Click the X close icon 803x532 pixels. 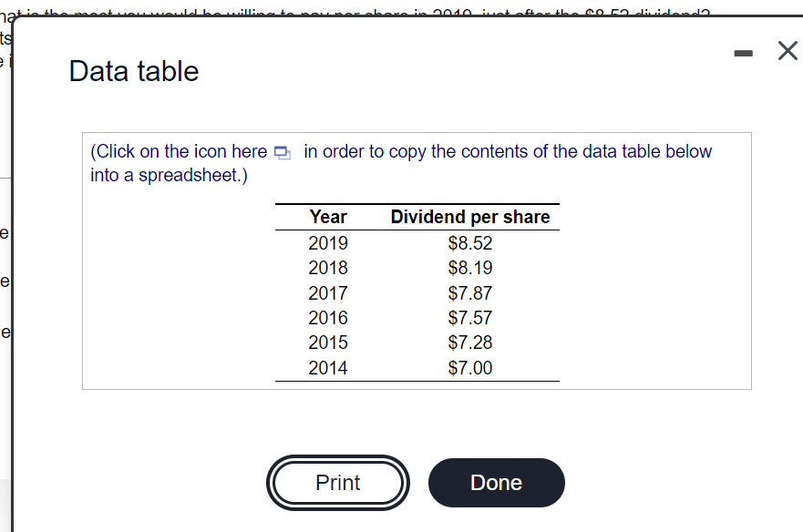788,51
